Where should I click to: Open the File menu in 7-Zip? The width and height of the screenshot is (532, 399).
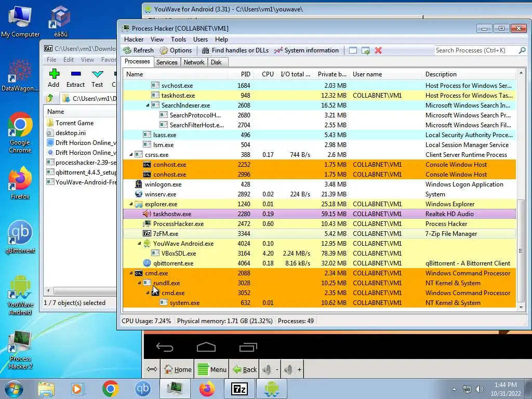point(51,60)
